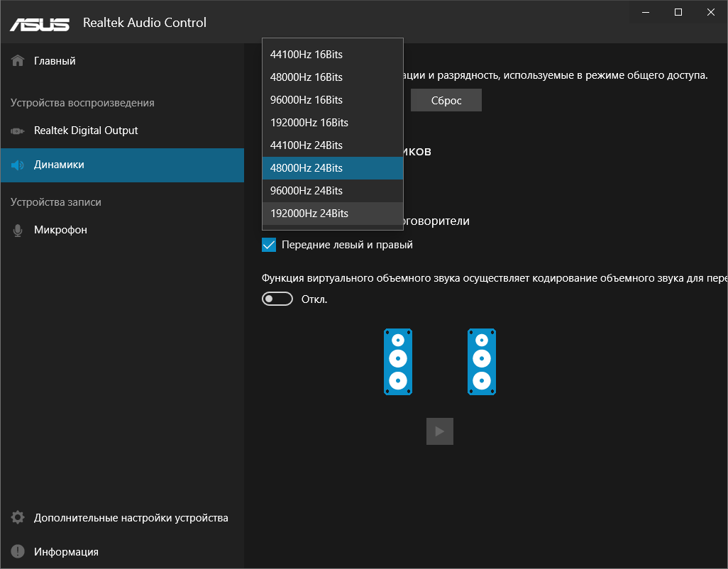Click the Realtek Digital Output device icon
728x569 pixels.
click(x=18, y=131)
